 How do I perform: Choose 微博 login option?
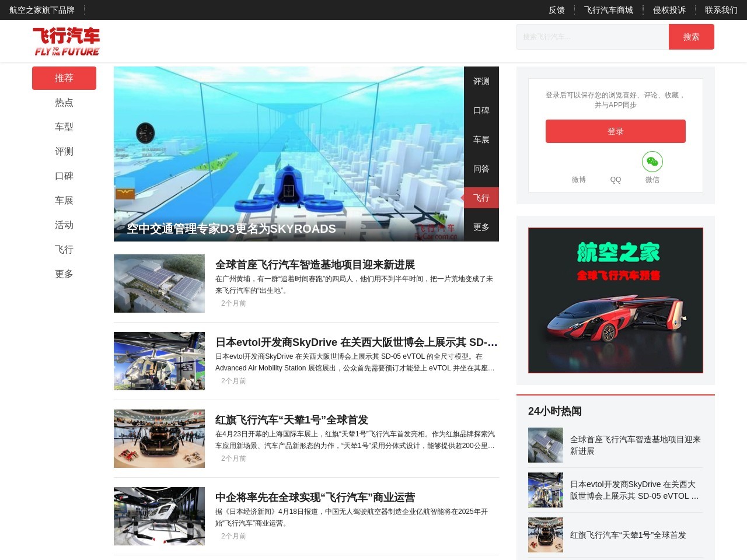click(578, 180)
